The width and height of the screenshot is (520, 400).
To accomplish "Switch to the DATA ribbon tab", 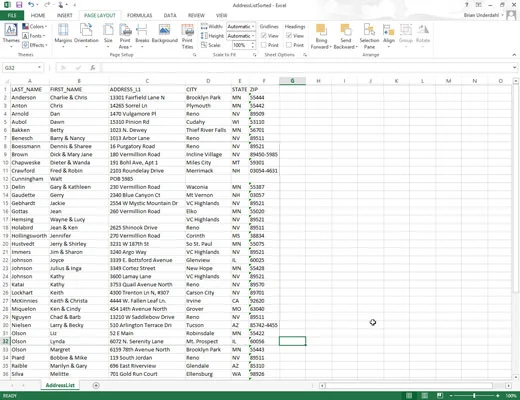I will (170, 15).
